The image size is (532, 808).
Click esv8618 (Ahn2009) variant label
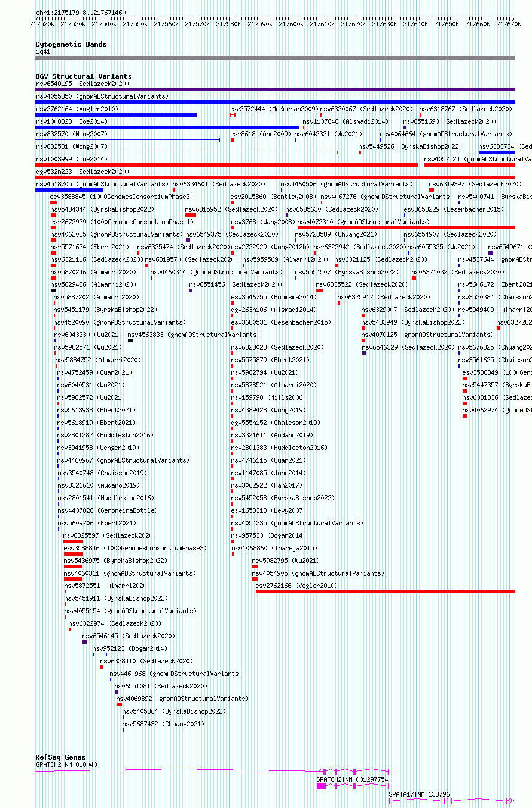coord(261,134)
